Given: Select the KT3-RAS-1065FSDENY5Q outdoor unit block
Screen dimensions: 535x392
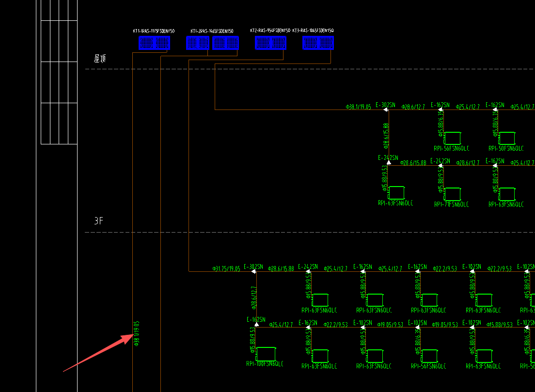Looking at the screenshot, I should 318,43.
